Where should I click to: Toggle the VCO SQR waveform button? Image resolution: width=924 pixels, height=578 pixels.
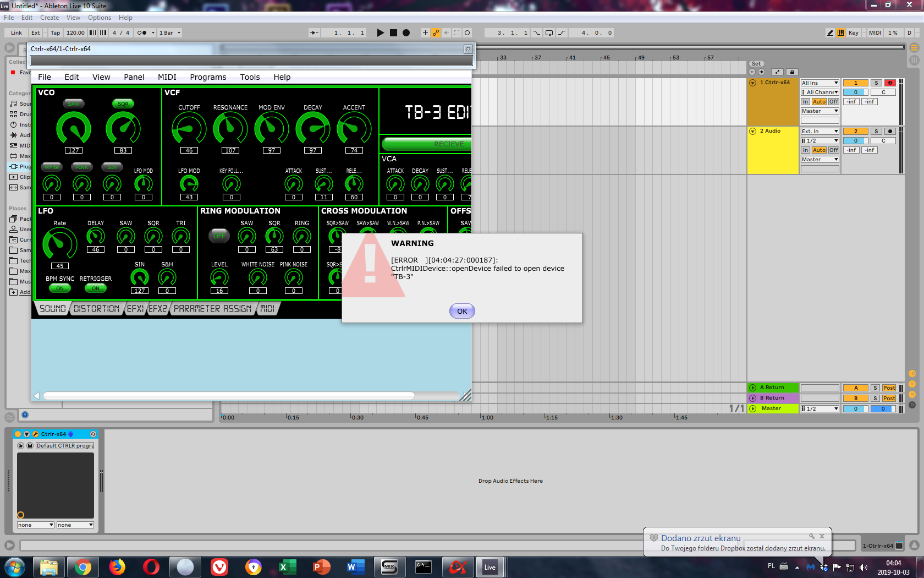pos(123,103)
